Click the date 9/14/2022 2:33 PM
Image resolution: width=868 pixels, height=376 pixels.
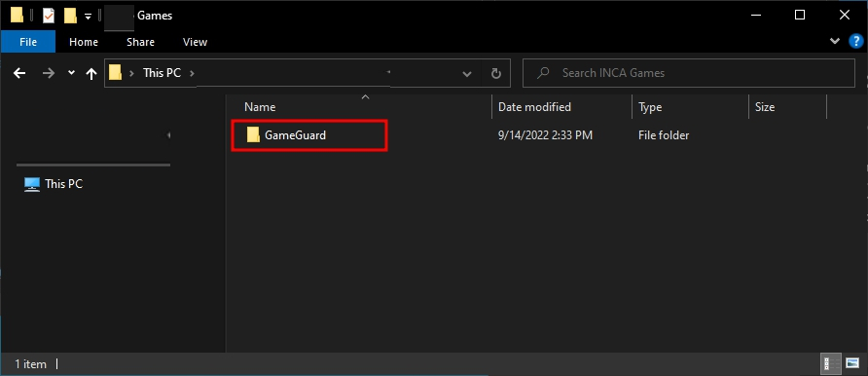click(545, 134)
